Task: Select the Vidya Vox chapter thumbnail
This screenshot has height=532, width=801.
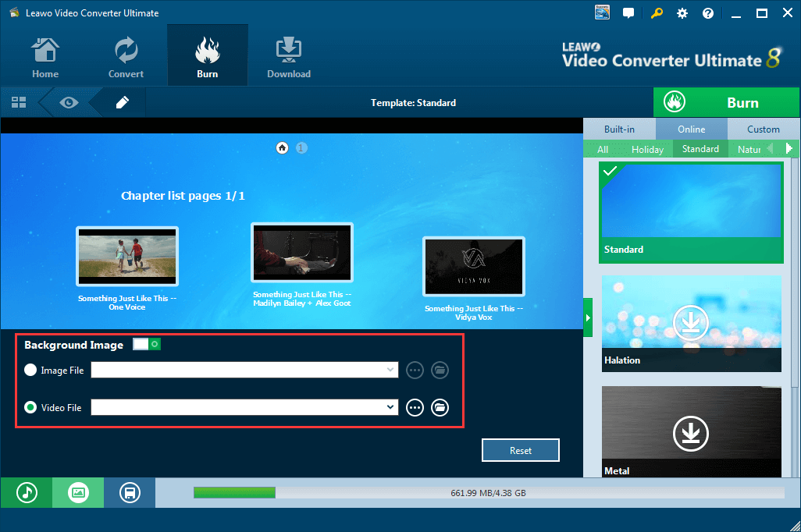Action: click(x=474, y=267)
